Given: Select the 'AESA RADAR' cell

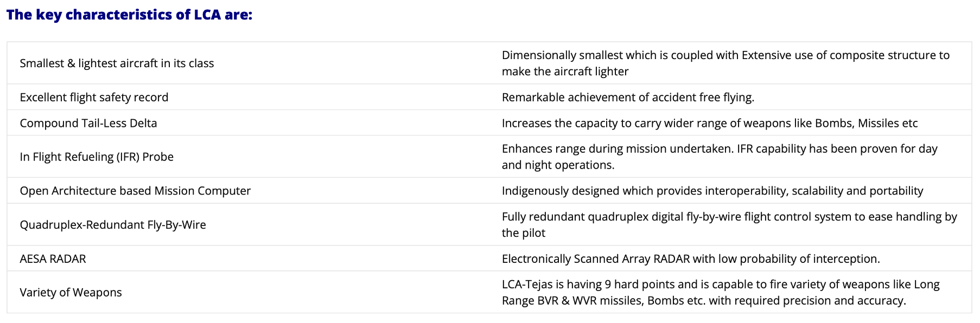Looking at the screenshot, I should coord(53,259).
